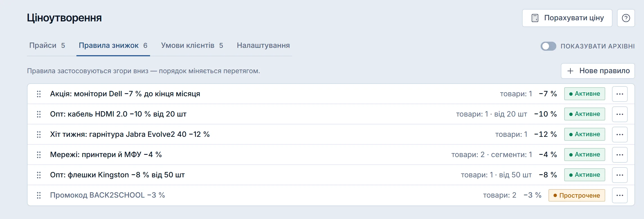The height and width of the screenshot is (219, 644).
Task: Open the Умови клієнтів tab
Action: click(192, 46)
